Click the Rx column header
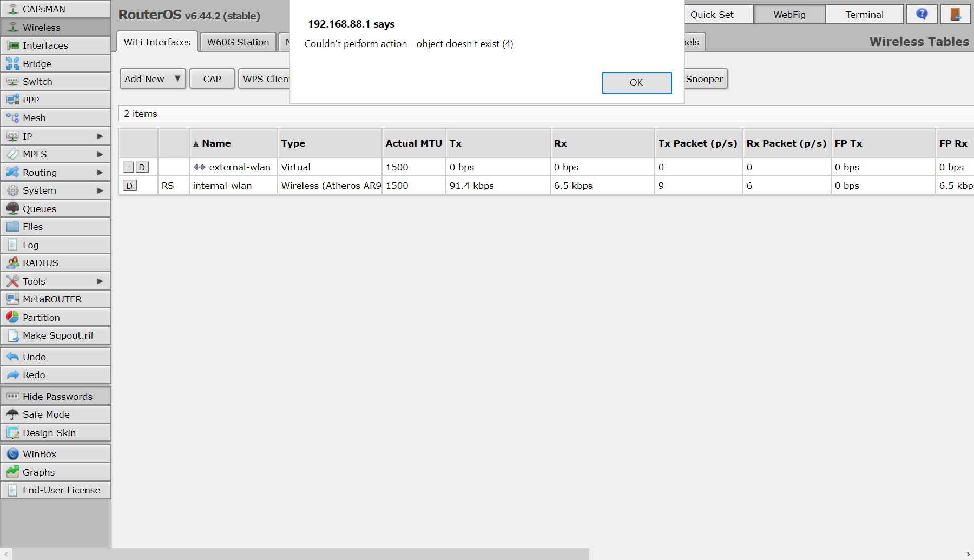974x560 pixels. pyautogui.click(x=603, y=143)
